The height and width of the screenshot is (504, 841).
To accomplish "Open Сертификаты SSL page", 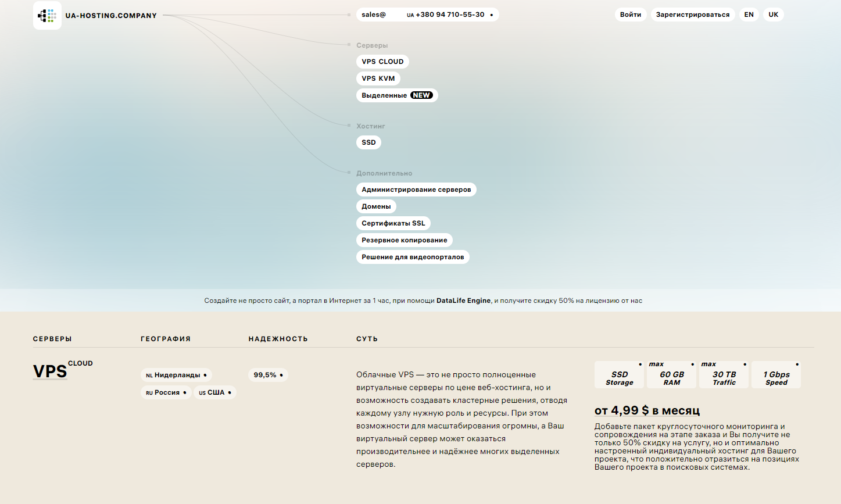I will 393,223.
